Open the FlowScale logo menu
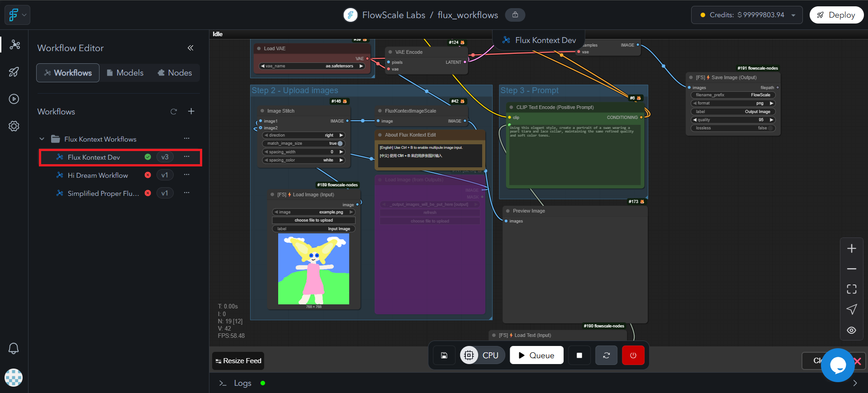Image resolution: width=868 pixels, height=393 pixels. pyautogui.click(x=18, y=15)
